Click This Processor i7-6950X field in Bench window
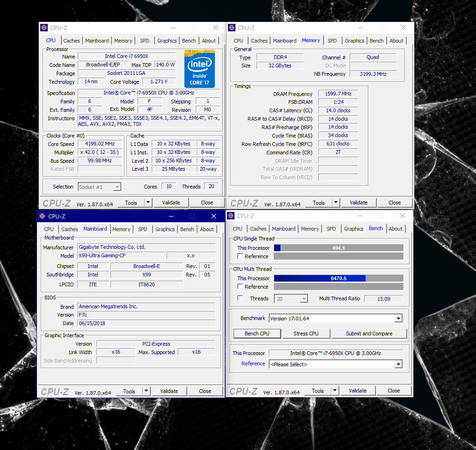Image resolution: width=476 pixels, height=450 pixels. point(336,353)
